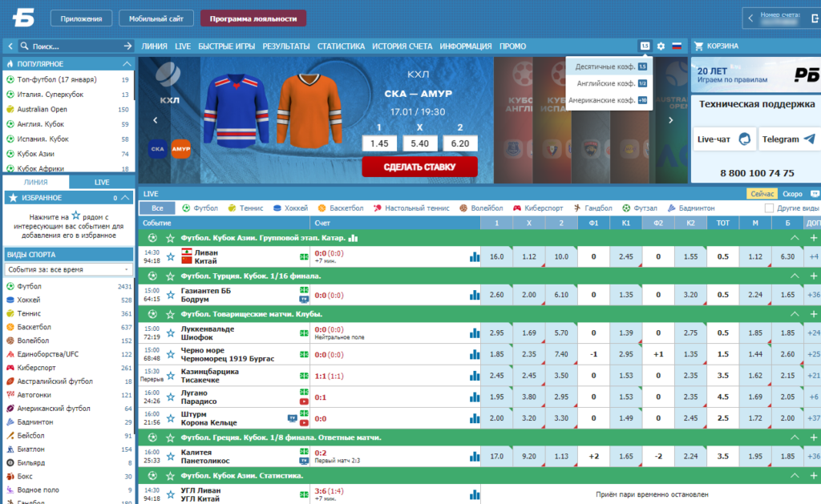The height and width of the screenshot is (504, 821).
Task: Collapse Греция. Кубок league section
Action: (x=795, y=437)
